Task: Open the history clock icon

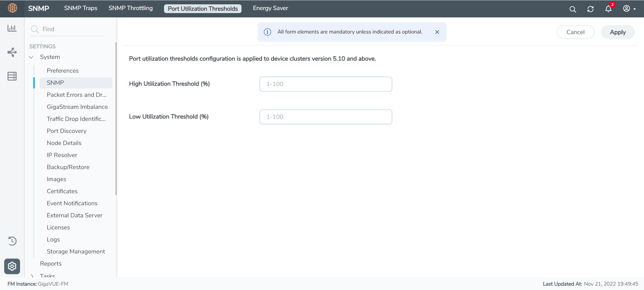Action: point(12,241)
